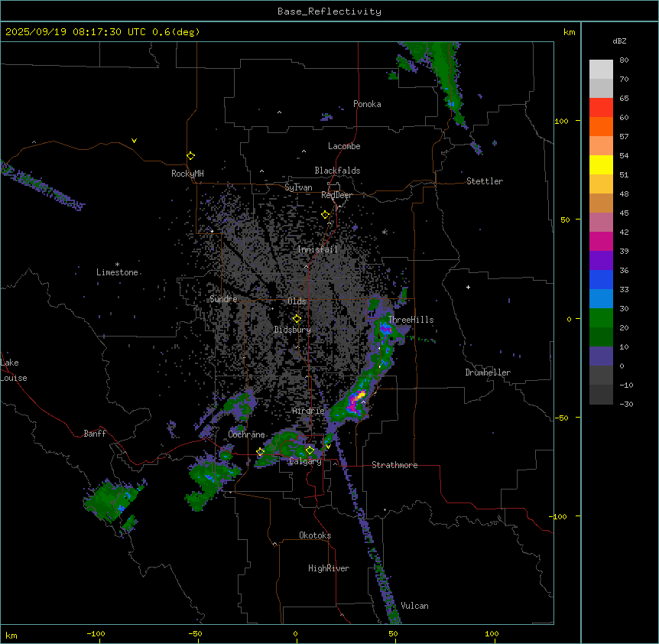
Task: Select the white star marker above Limestone
Action: pyautogui.click(x=117, y=264)
